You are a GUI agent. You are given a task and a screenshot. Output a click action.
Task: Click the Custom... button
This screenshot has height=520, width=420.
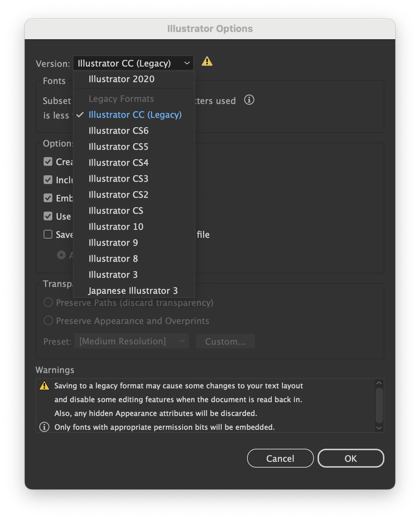coord(225,341)
